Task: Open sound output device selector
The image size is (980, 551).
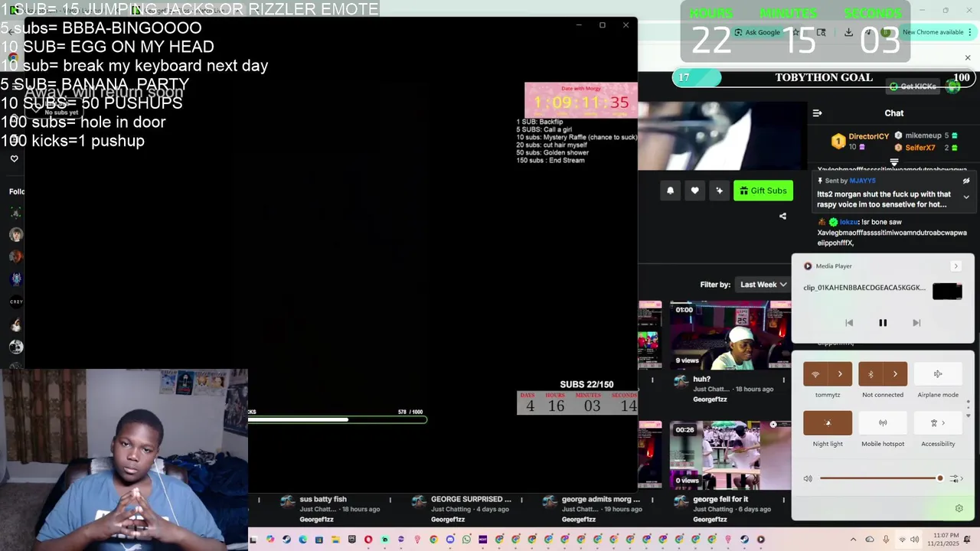Action: click(x=955, y=479)
